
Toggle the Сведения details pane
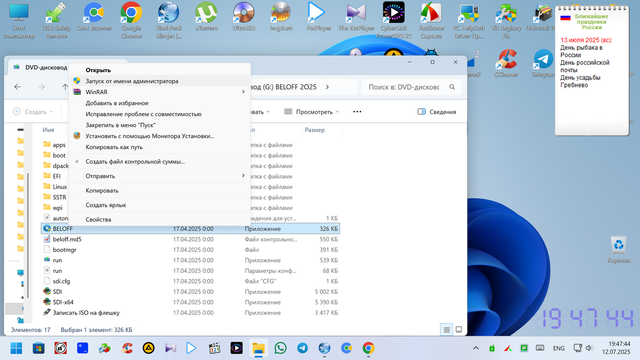(437, 112)
